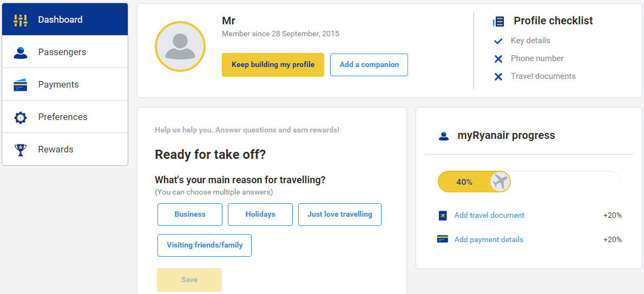Viewport: 644px width, 294px height.
Task: Open the Add travel document link
Action: (489, 215)
